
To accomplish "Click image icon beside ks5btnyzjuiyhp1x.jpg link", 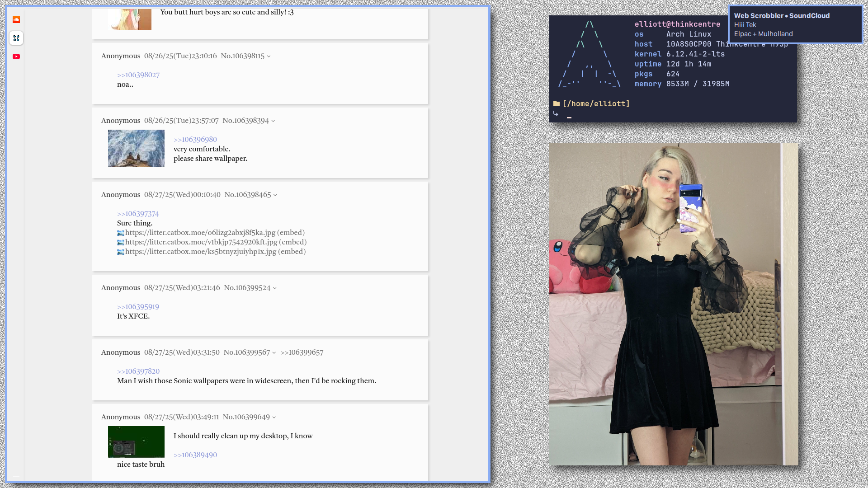I will point(120,252).
